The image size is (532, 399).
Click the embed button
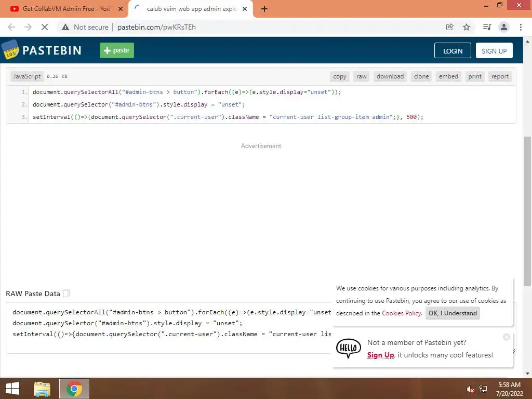(448, 76)
